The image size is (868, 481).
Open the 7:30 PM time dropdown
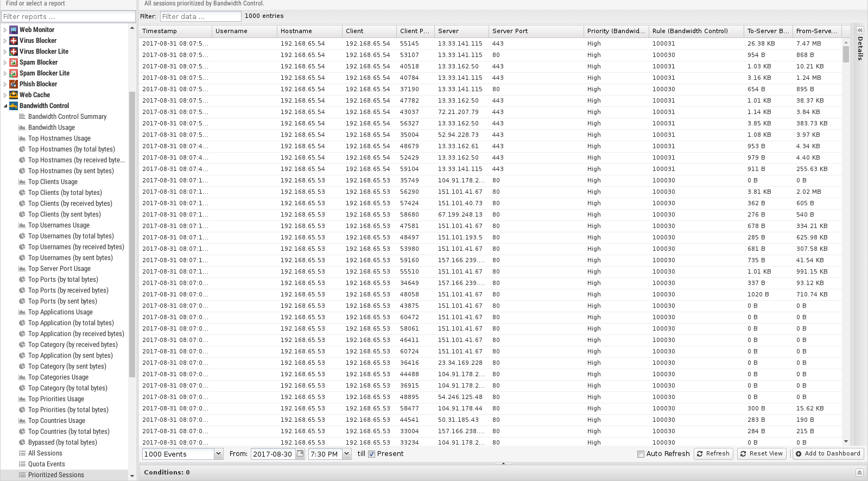pos(346,454)
